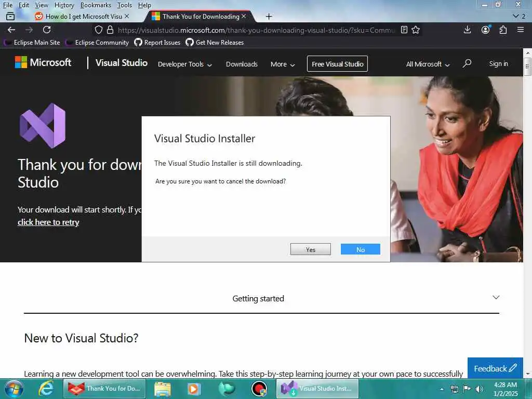
Task: Go back to the previous page
Action: pyautogui.click(x=11, y=30)
